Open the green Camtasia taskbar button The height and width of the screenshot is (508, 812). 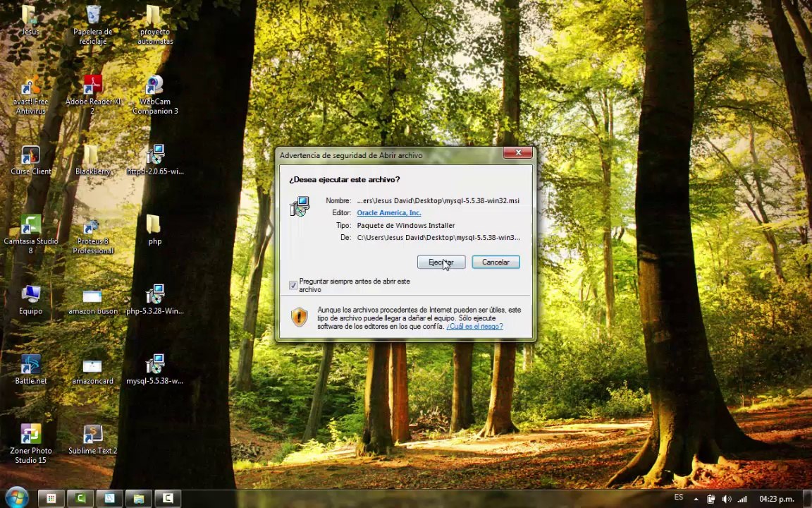80,499
